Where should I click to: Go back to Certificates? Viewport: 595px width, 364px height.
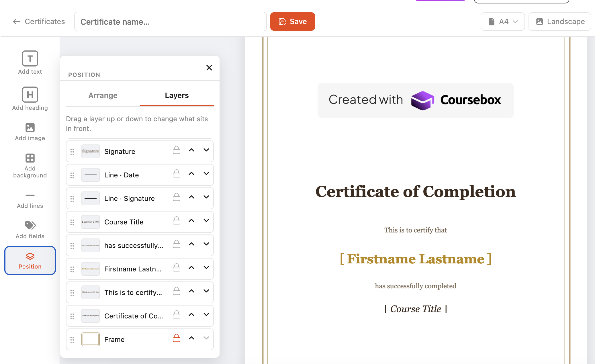pos(39,21)
